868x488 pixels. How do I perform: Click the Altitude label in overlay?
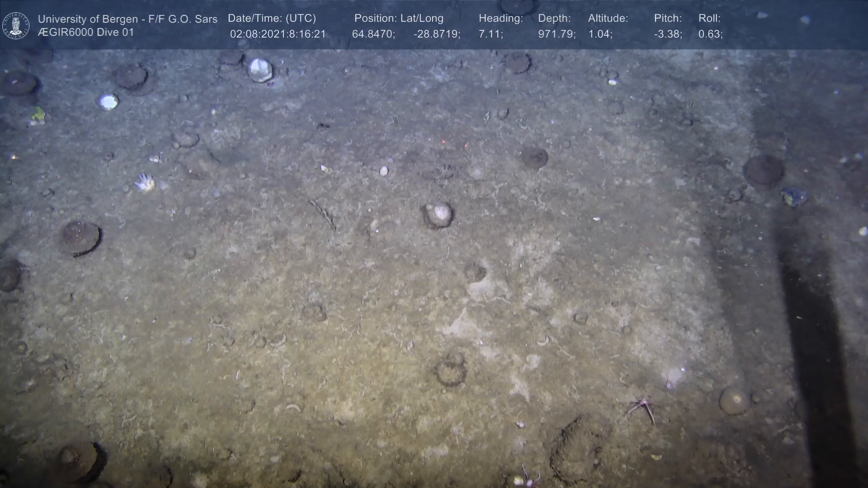coord(608,19)
